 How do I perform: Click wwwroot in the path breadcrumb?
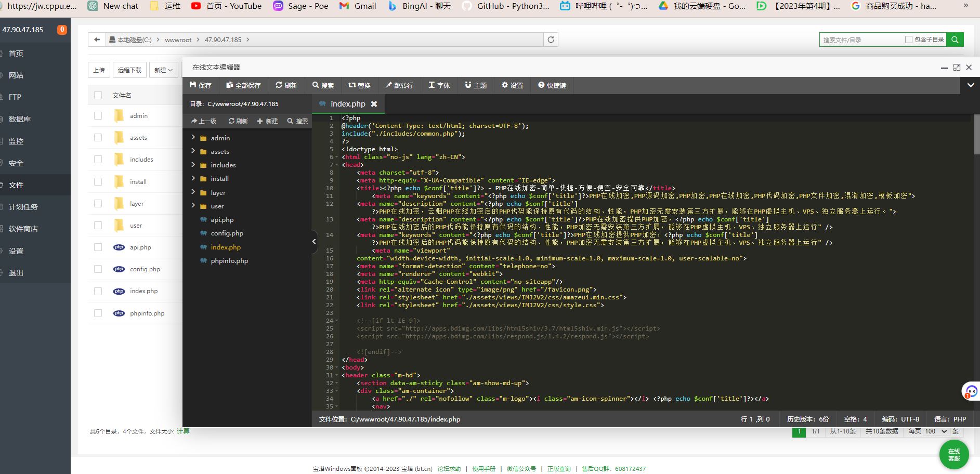178,40
